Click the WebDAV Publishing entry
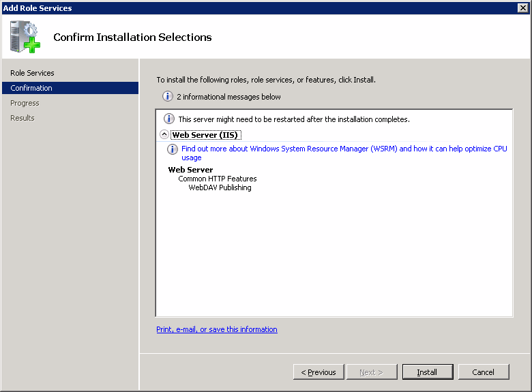Viewport: 532px width, 392px height. pyautogui.click(x=220, y=187)
